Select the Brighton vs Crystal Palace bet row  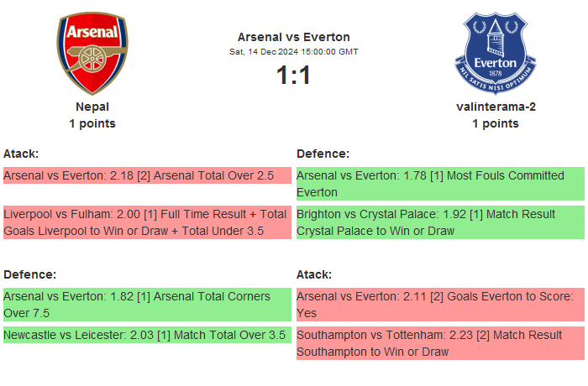point(439,222)
